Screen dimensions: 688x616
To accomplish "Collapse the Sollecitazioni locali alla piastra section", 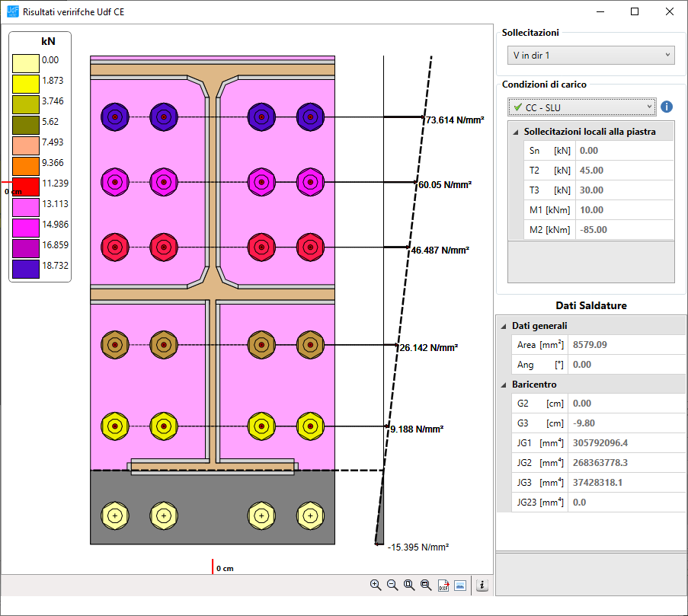I will (x=515, y=132).
